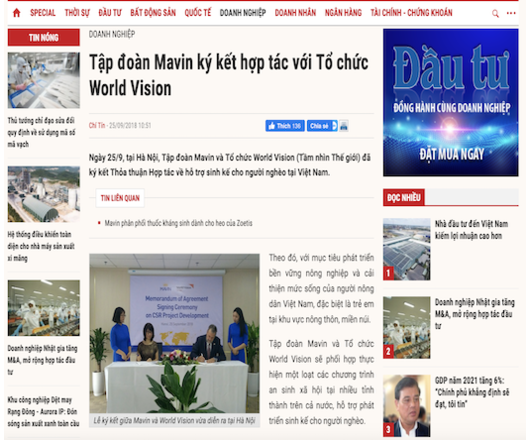Like the article with Thích button
The width and height of the screenshot is (530, 440).
285,126
